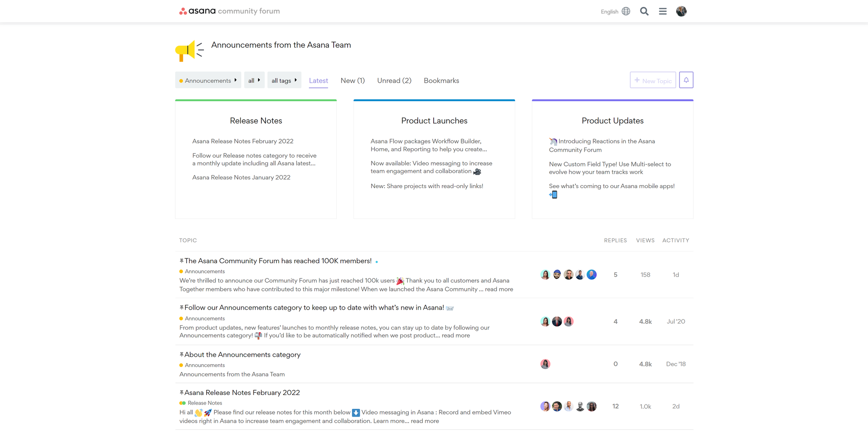Click the yellow megaphone category icon
Image resolution: width=868 pixels, height=434 pixels.
(189, 51)
